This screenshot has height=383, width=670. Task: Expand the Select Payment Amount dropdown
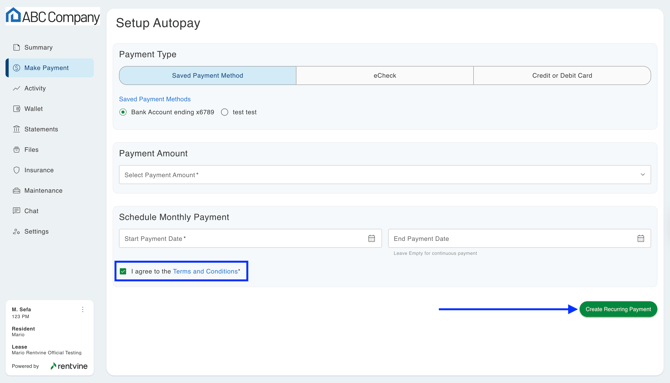(x=385, y=175)
